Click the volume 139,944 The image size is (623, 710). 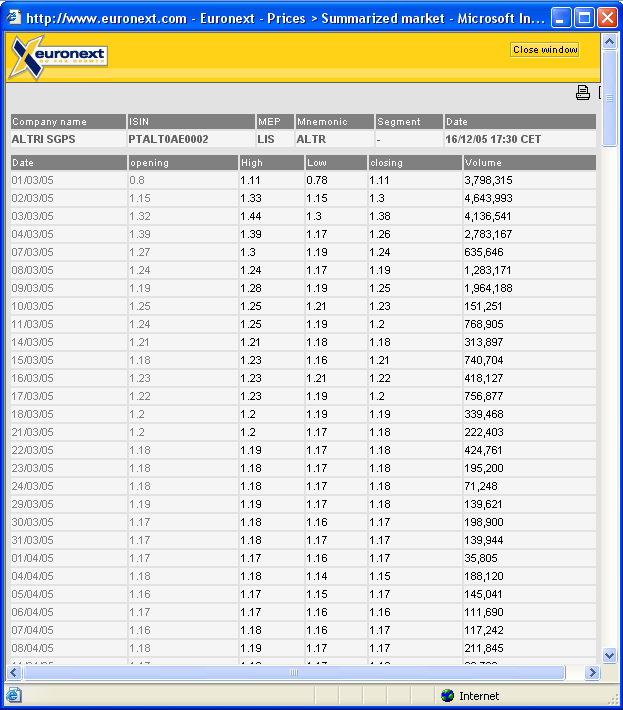point(484,540)
